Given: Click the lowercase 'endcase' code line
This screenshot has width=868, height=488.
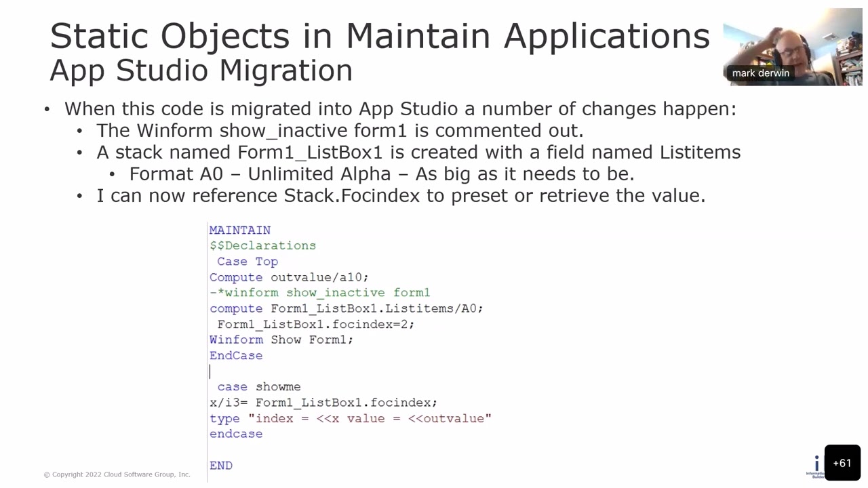Looking at the screenshot, I should 236,434.
